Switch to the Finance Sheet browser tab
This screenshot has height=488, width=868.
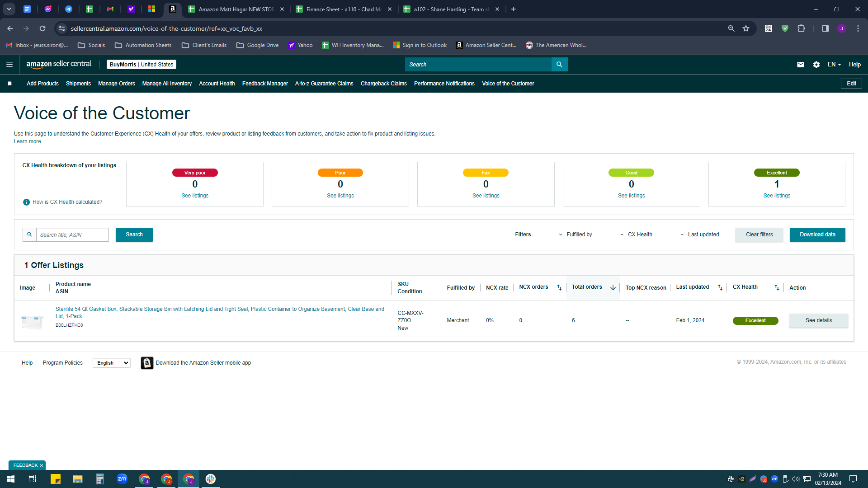(343, 9)
